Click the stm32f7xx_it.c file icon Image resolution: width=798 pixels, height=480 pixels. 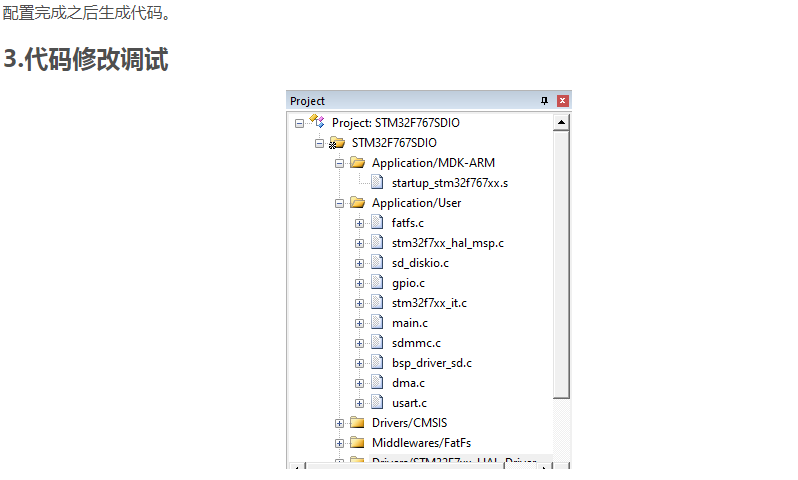[377, 302]
